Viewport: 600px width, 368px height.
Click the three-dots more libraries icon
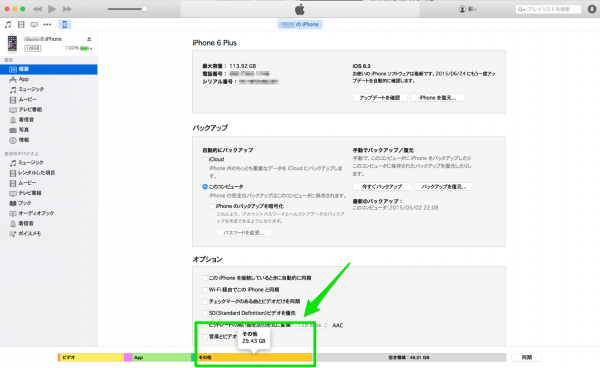pos(47,24)
